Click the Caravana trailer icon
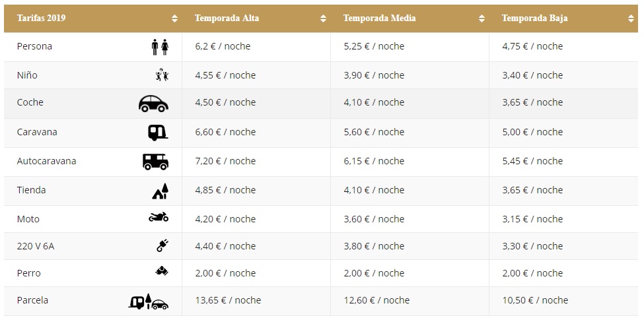 tap(157, 132)
